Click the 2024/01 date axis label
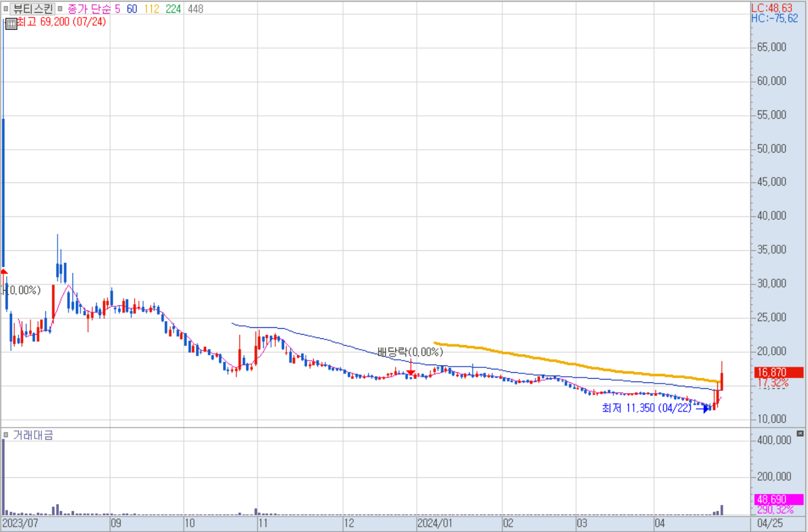This screenshot has width=808, height=532. 435,524
